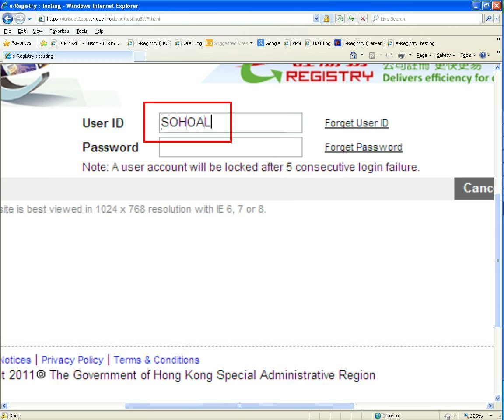
Task: Click inside the Password input field
Action: click(231, 147)
